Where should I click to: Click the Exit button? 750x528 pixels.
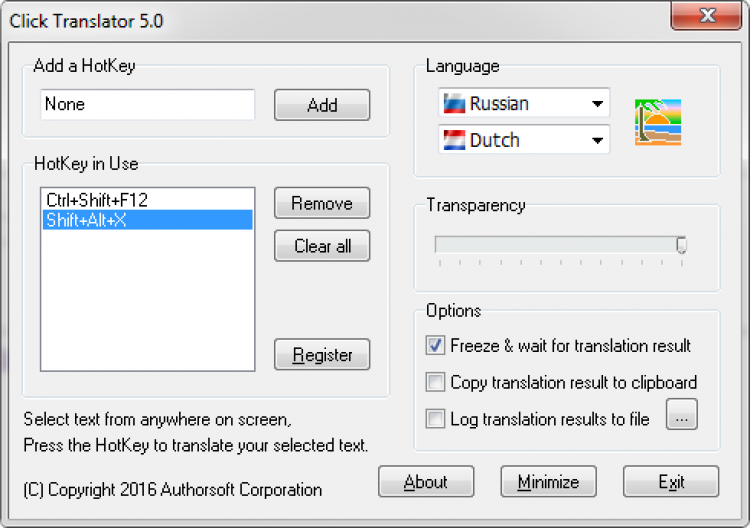[671, 482]
